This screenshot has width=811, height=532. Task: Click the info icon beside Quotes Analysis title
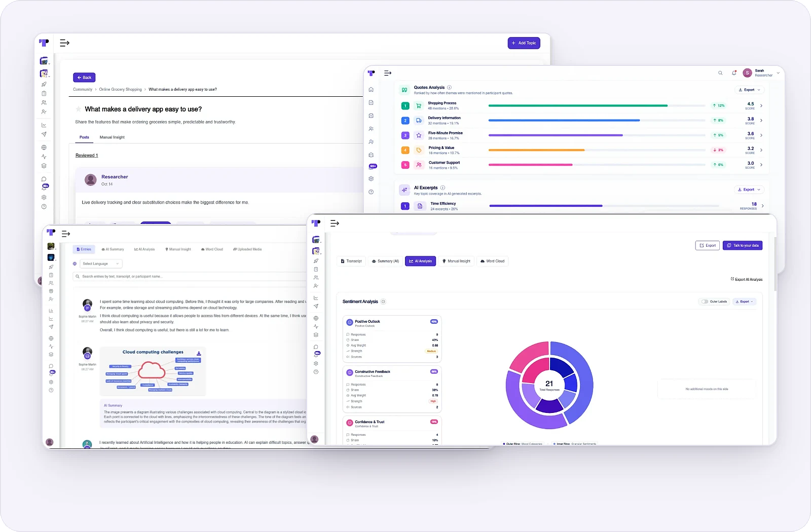[x=449, y=88]
